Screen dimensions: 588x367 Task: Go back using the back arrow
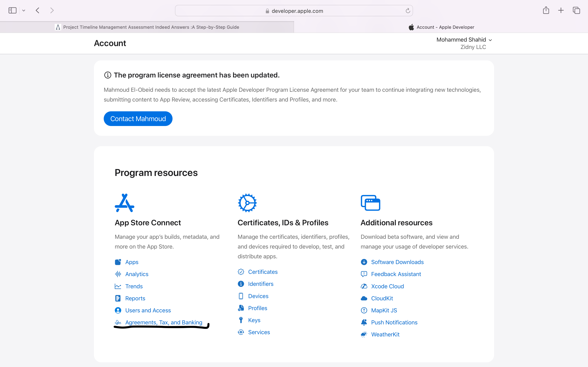(37, 10)
